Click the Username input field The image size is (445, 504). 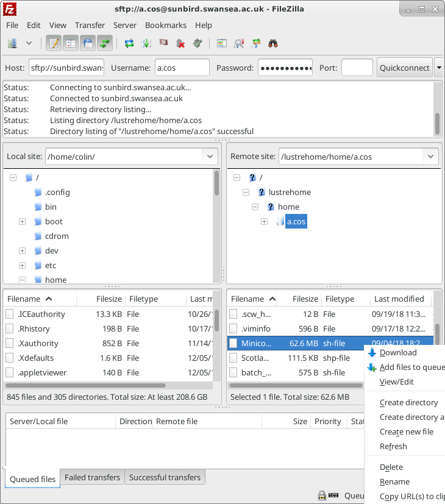click(182, 68)
